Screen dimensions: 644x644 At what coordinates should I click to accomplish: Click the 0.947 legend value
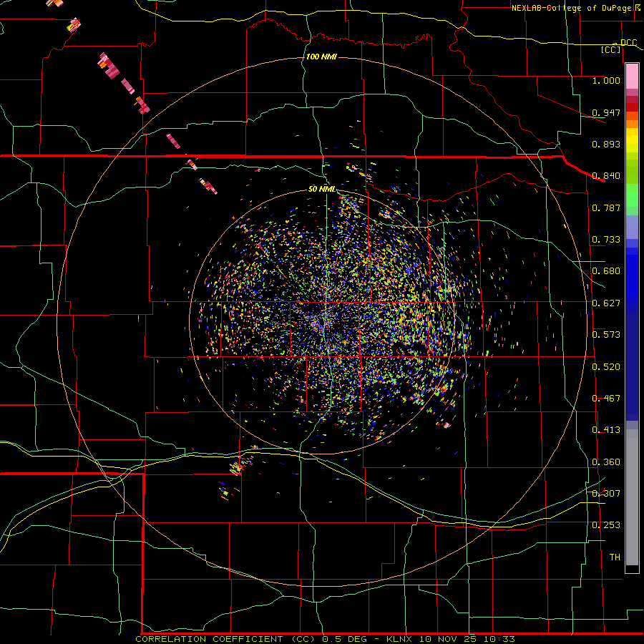coord(606,112)
